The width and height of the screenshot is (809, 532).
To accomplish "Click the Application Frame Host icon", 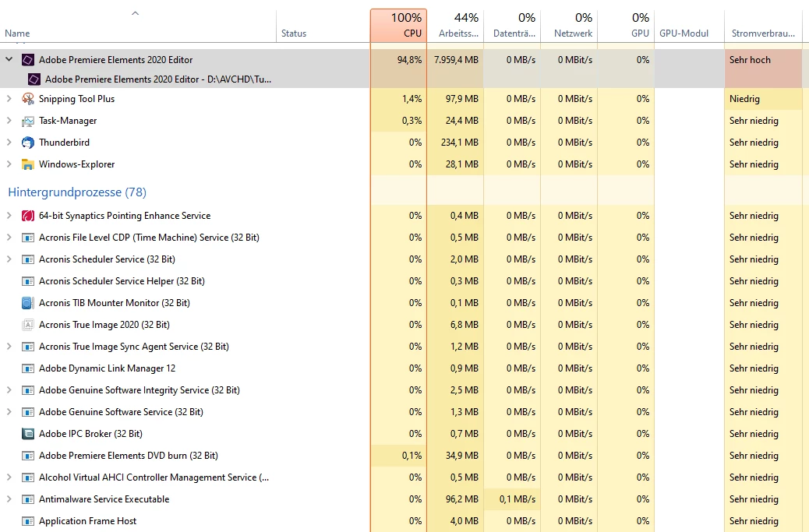I will point(28,521).
